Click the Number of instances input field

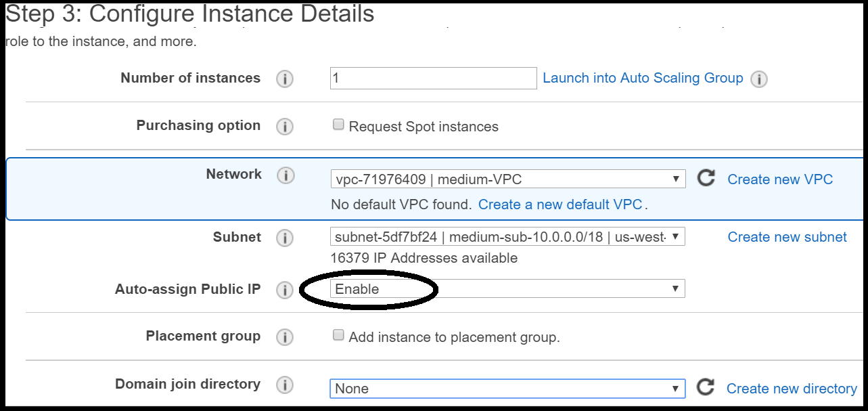coord(433,79)
